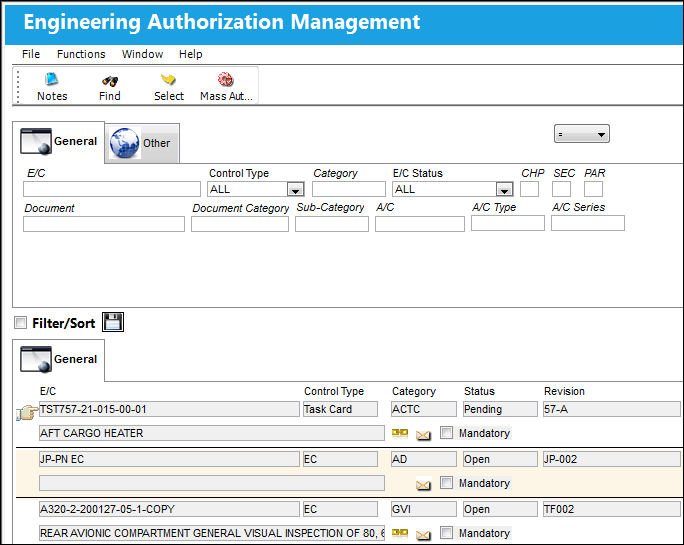The width and height of the screenshot is (684, 545).
Task: Click the Sub-Category input field
Action: (x=332, y=224)
